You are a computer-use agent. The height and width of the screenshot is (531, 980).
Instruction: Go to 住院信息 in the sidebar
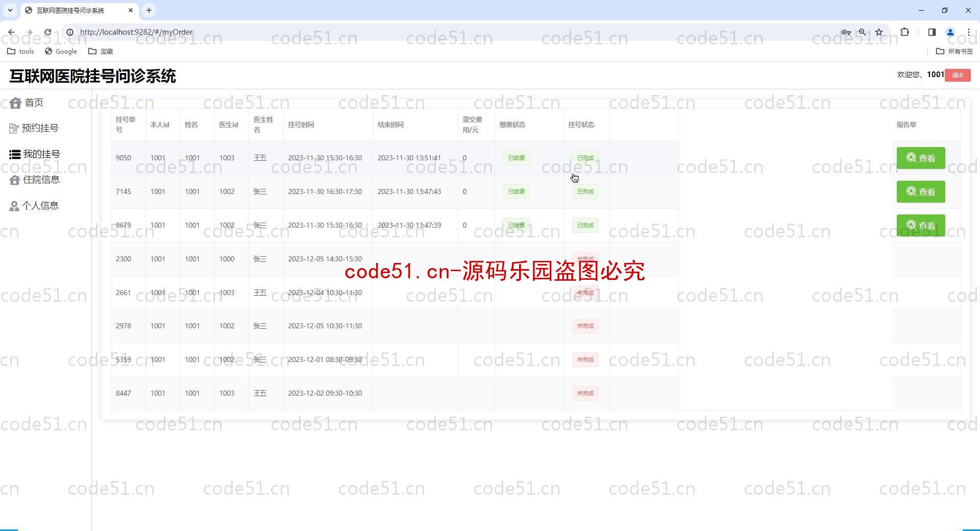pos(35,180)
